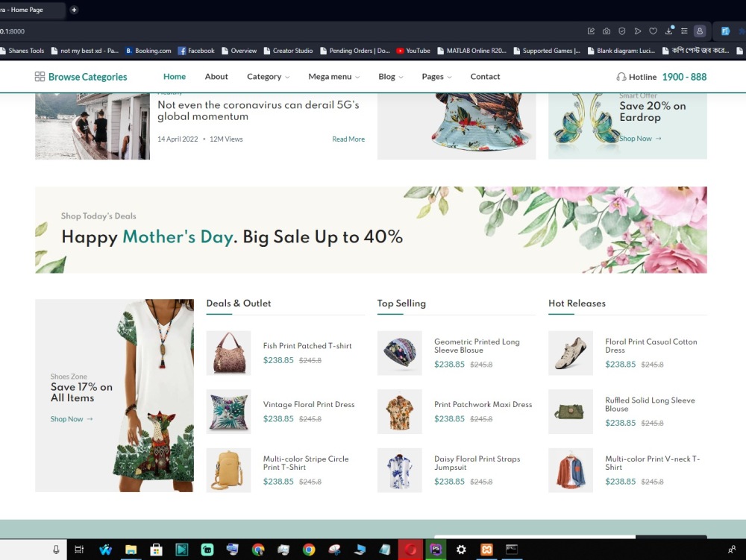Click the microphone icon in taskbar search

(x=56, y=550)
